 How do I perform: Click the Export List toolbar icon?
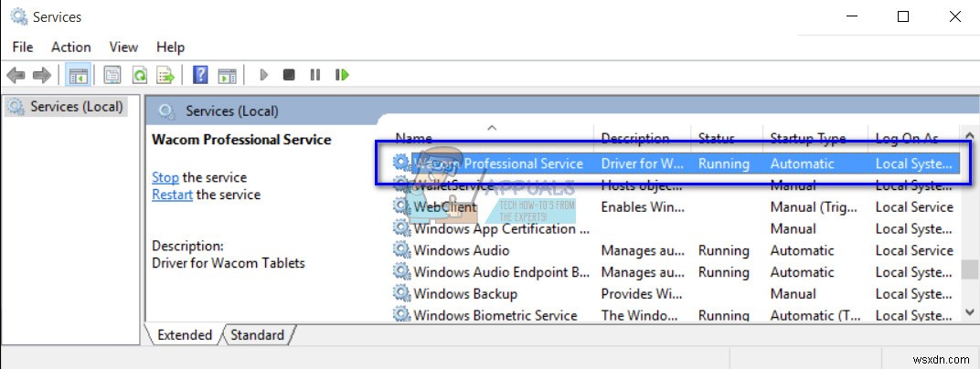(165, 76)
